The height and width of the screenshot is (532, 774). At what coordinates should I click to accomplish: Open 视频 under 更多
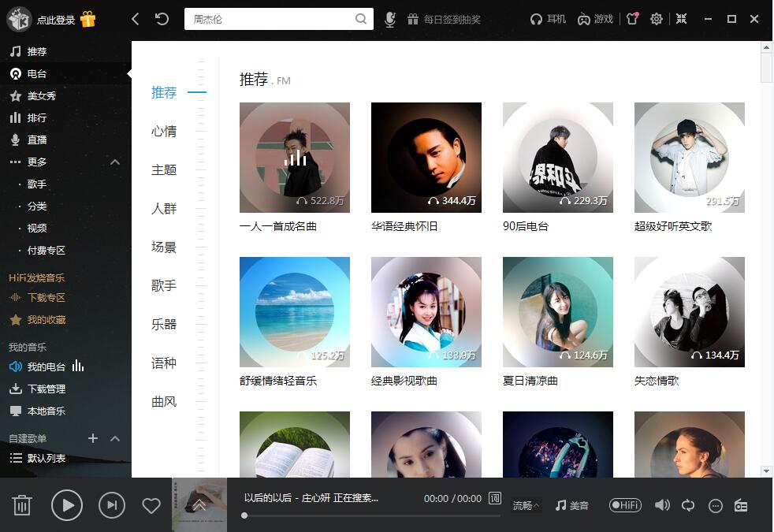click(37, 228)
